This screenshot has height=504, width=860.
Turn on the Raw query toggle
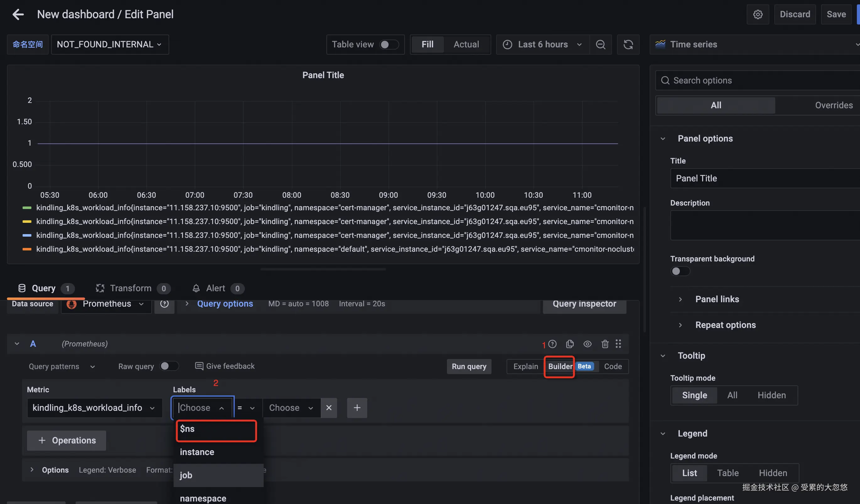169,366
